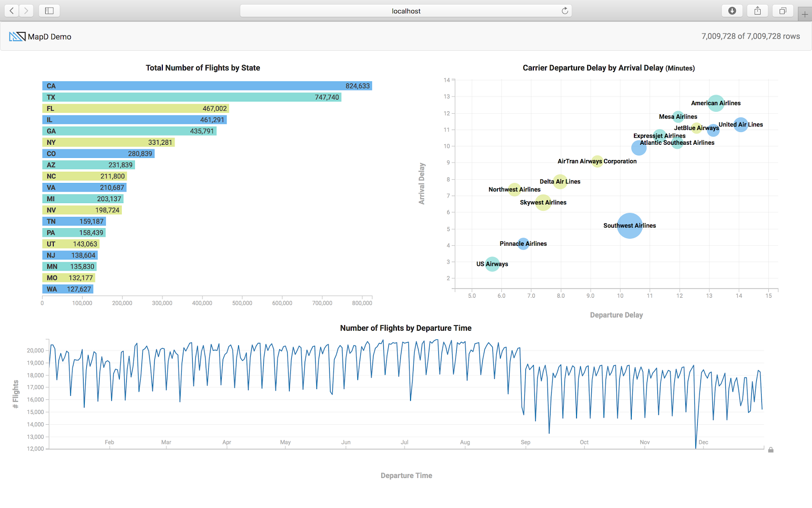Open the Safari share button
Image resolution: width=812 pixels, height=508 pixels.
tap(757, 11)
